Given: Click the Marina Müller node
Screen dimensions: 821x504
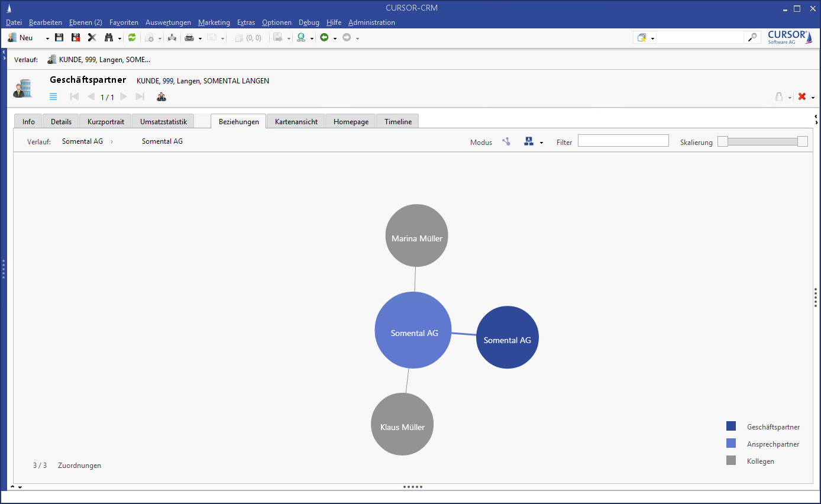Looking at the screenshot, I should (x=416, y=235).
